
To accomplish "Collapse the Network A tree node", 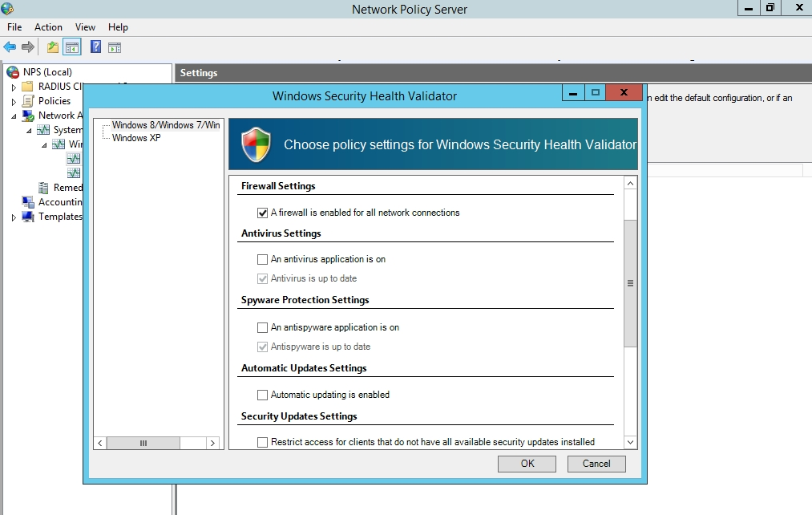I will (x=14, y=116).
